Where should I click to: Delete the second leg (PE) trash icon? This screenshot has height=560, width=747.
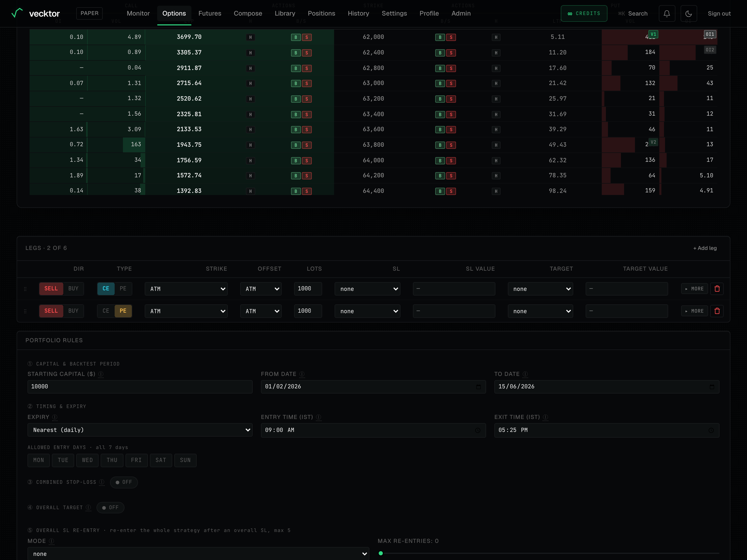[x=717, y=311]
